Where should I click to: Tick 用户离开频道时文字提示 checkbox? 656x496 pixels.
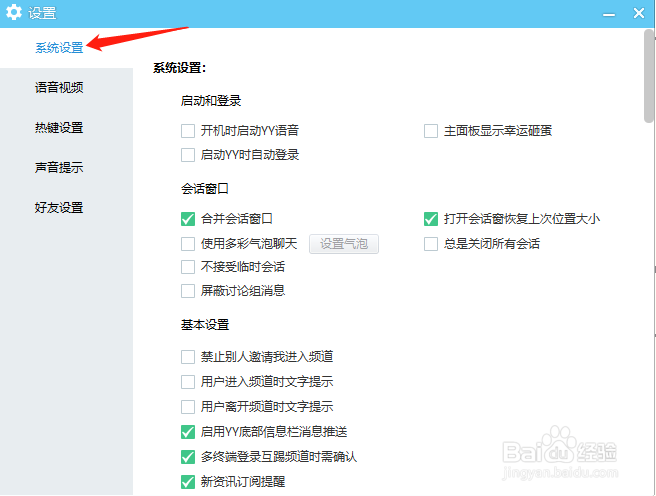(188, 407)
